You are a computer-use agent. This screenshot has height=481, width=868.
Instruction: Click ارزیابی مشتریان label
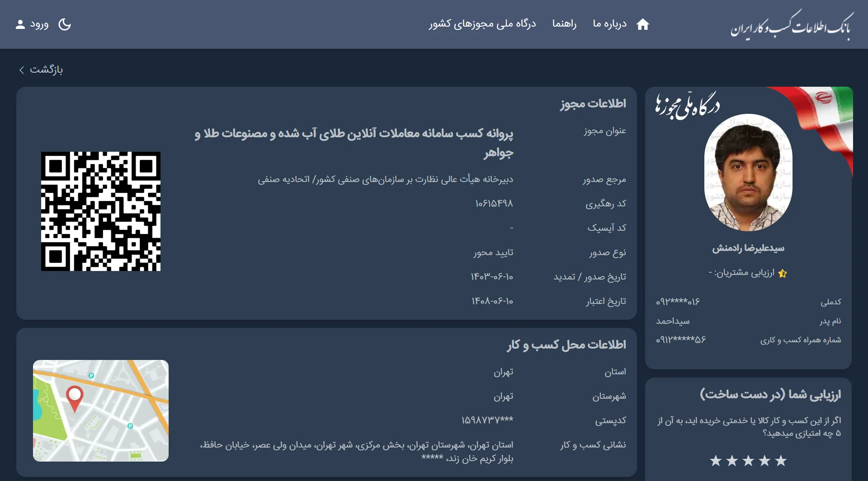744,273
